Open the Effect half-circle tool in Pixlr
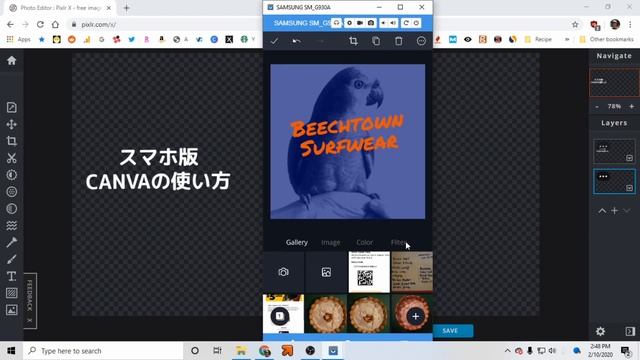640x360 pixels. click(x=11, y=209)
